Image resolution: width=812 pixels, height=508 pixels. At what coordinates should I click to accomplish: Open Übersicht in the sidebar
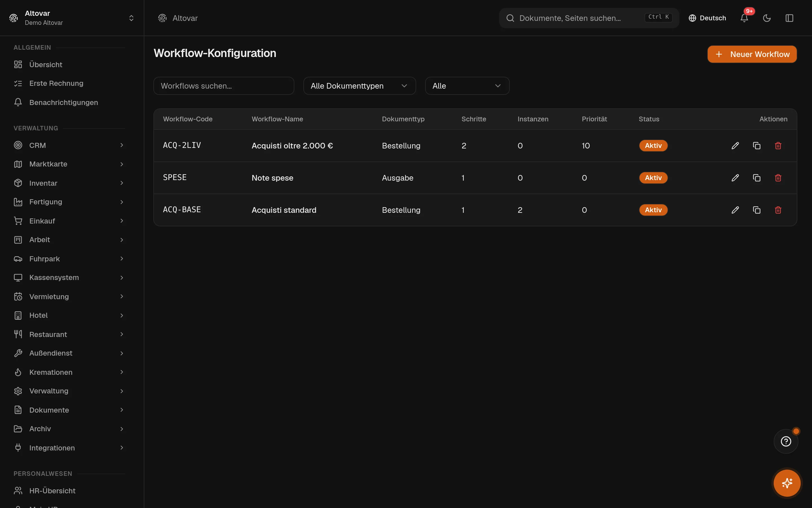tap(69, 65)
